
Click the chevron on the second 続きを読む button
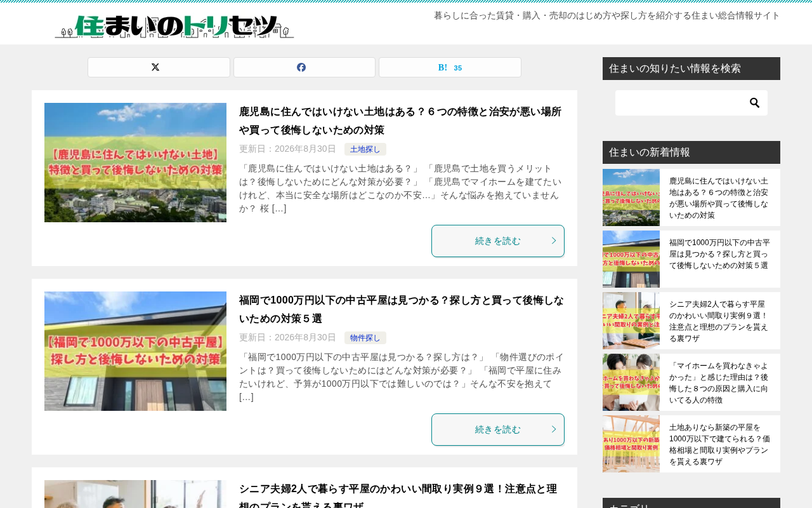(x=554, y=429)
